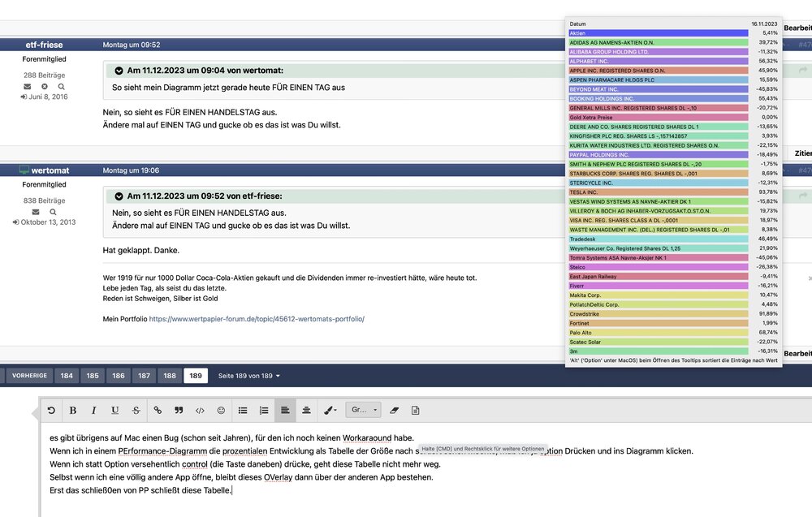Click '288 Beiträge' under etf-friese
Image resolution: width=812 pixels, height=517 pixels.
pyautogui.click(x=44, y=75)
